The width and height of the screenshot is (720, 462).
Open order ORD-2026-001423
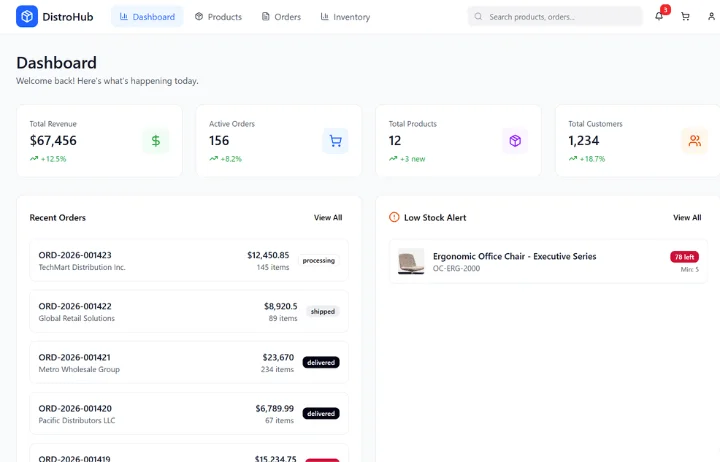[x=189, y=260]
